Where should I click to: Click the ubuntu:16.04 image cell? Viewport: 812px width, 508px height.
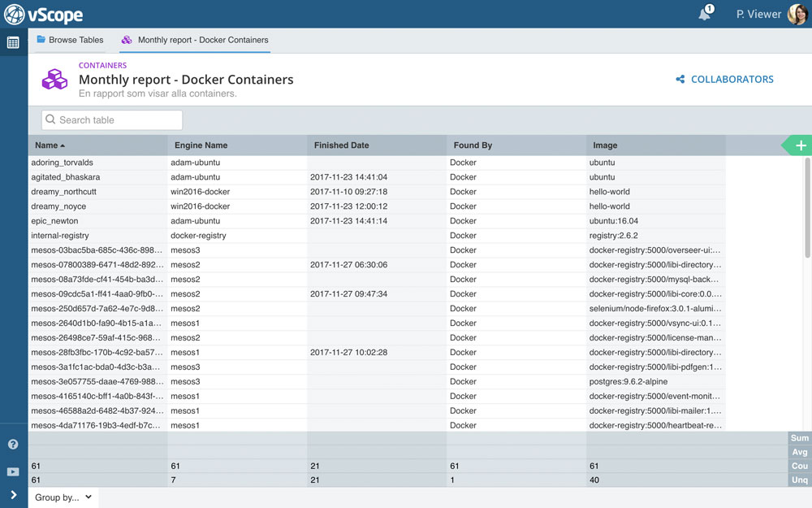coord(614,221)
